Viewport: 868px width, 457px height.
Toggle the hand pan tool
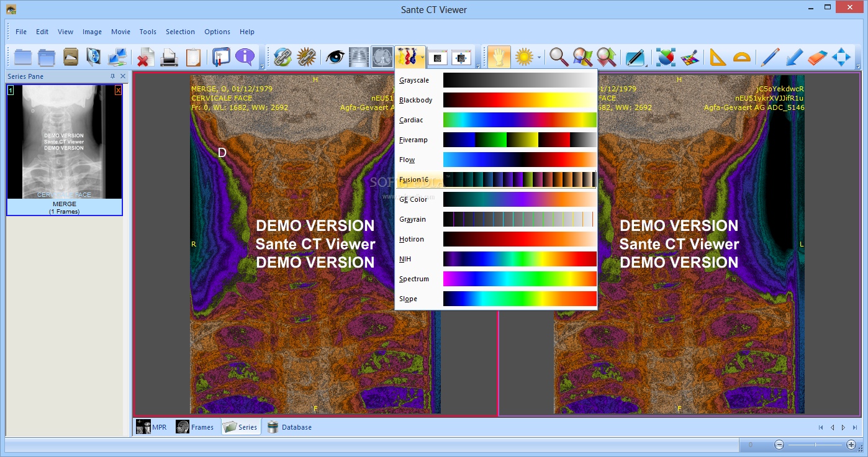[x=499, y=57]
